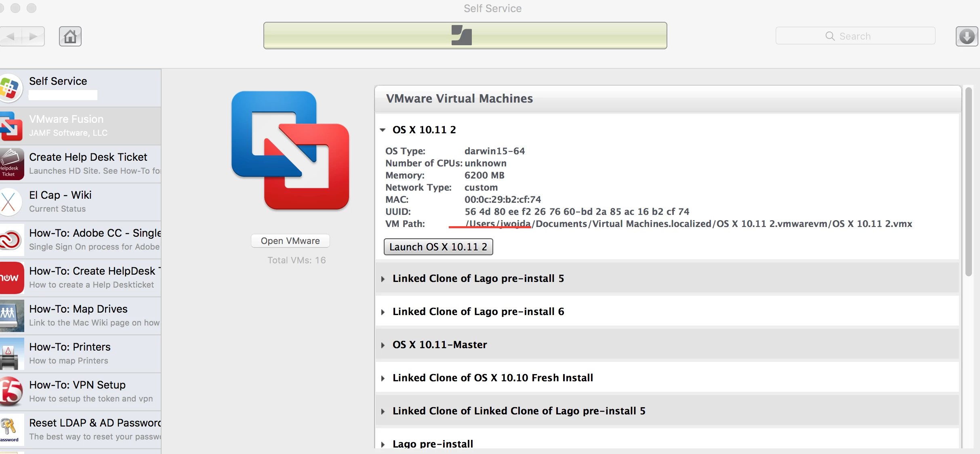Viewport: 980px width, 454px height.
Task: Click the Home icon in the toolbar
Action: pyautogui.click(x=70, y=36)
